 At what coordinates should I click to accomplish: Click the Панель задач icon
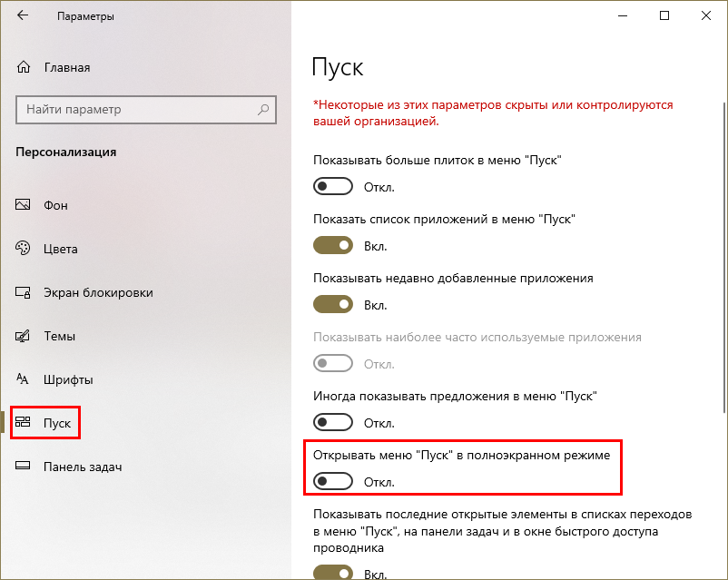[25, 467]
